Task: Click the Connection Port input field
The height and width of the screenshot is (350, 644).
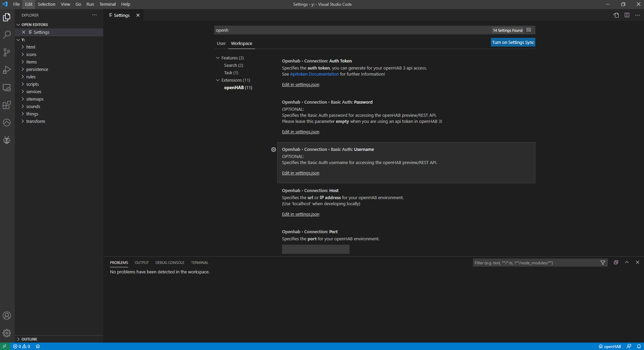Action: coord(316,249)
